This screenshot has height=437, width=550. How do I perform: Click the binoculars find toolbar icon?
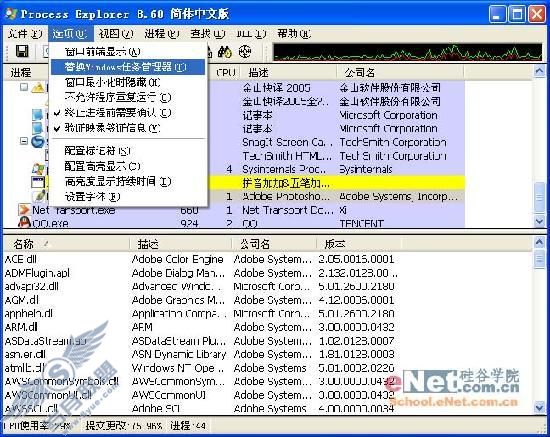(x=225, y=52)
